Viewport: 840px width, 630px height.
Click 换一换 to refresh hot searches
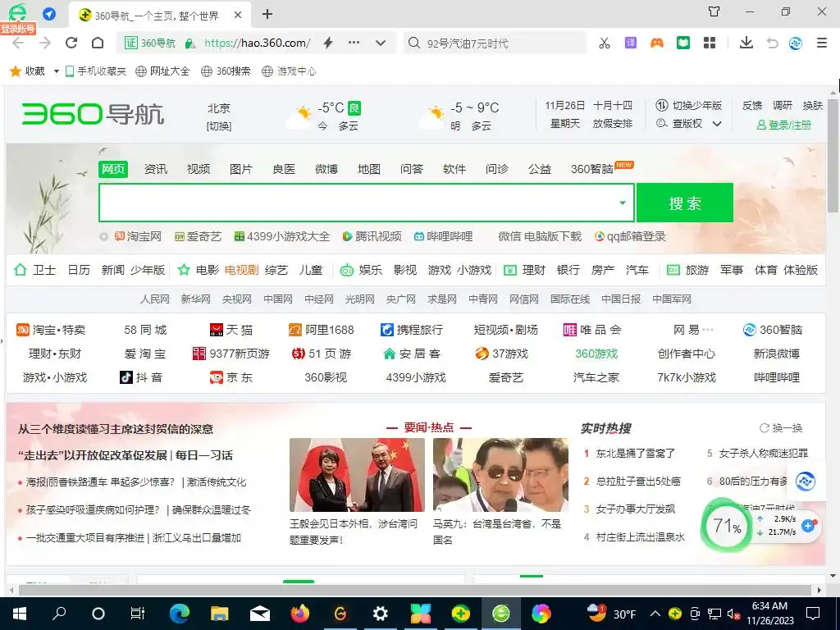tap(781, 427)
